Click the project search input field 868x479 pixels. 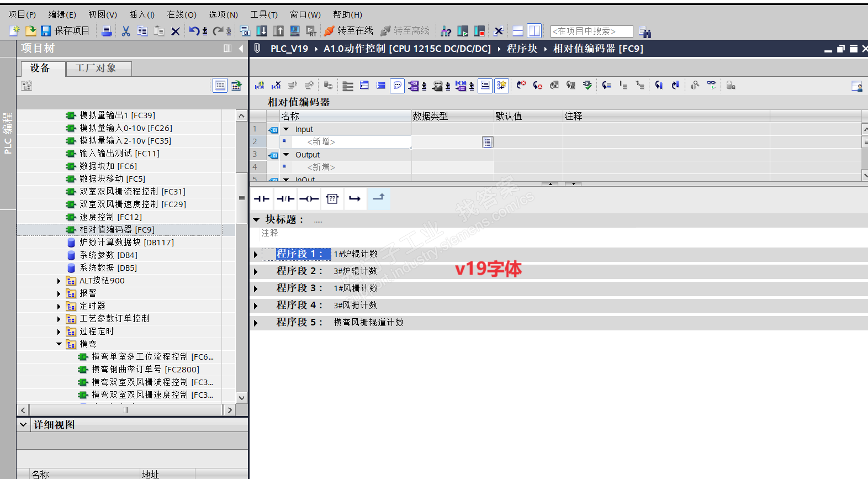click(591, 31)
